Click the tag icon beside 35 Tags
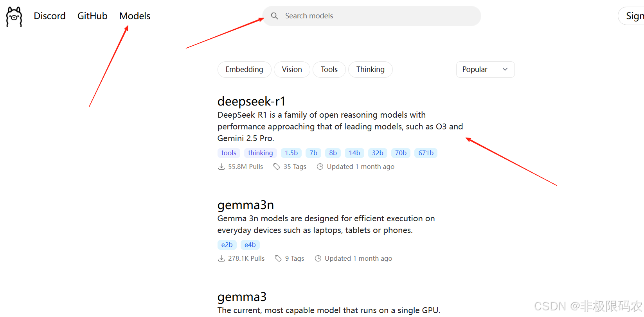Screen dimensions: 644x317 [x=277, y=167]
